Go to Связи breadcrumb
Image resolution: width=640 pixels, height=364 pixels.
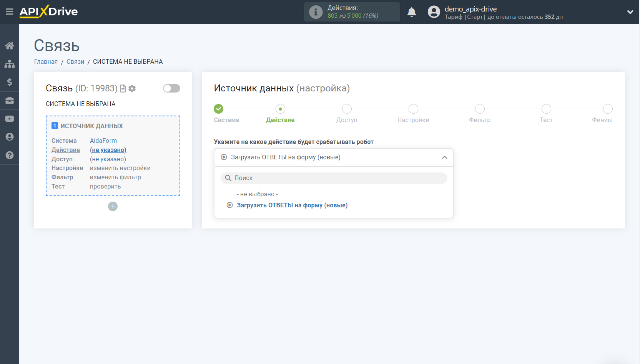pos(75,61)
